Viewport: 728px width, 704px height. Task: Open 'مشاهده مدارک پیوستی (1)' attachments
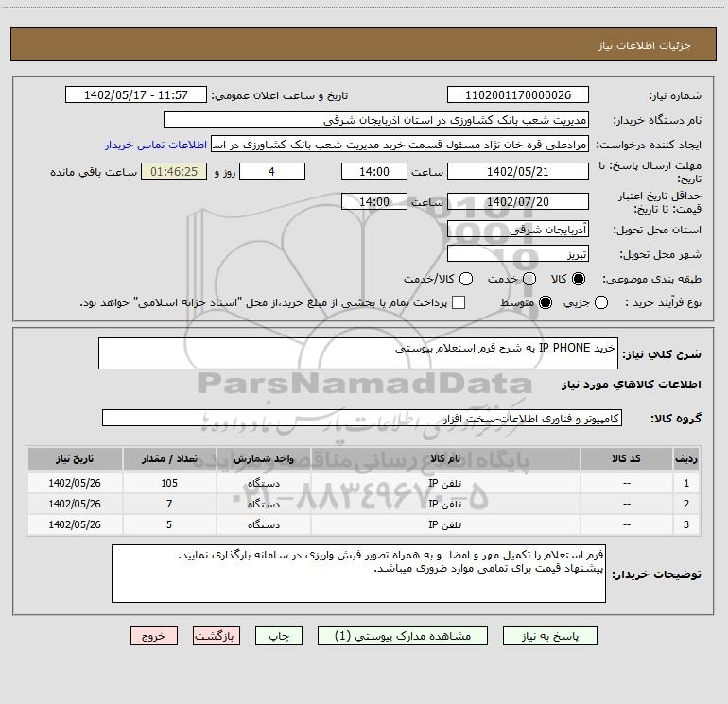[x=403, y=636]
